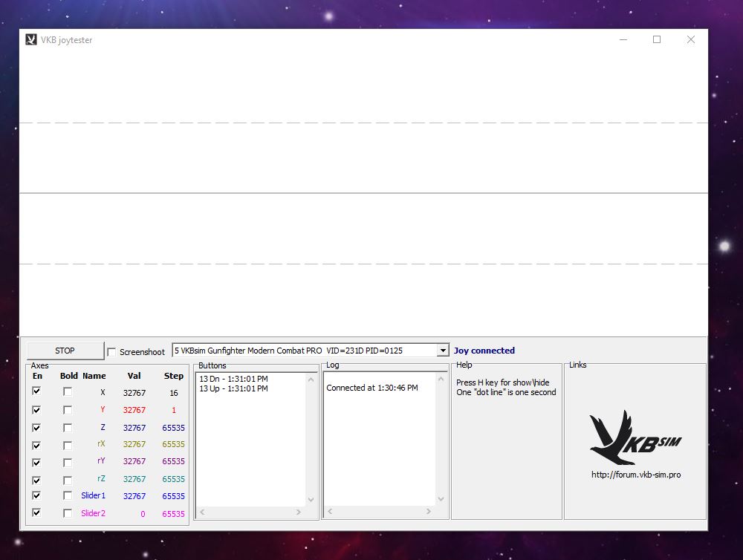Viewport: 743px width, 560px height.
Task: Disable the X axis En checkbox
Action: pyautogui.click(x=36, y=391)
